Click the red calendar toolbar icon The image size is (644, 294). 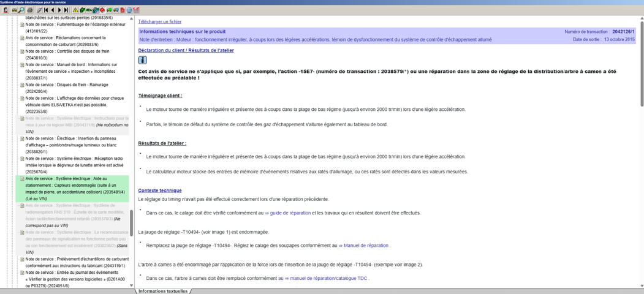pos(136,10)
